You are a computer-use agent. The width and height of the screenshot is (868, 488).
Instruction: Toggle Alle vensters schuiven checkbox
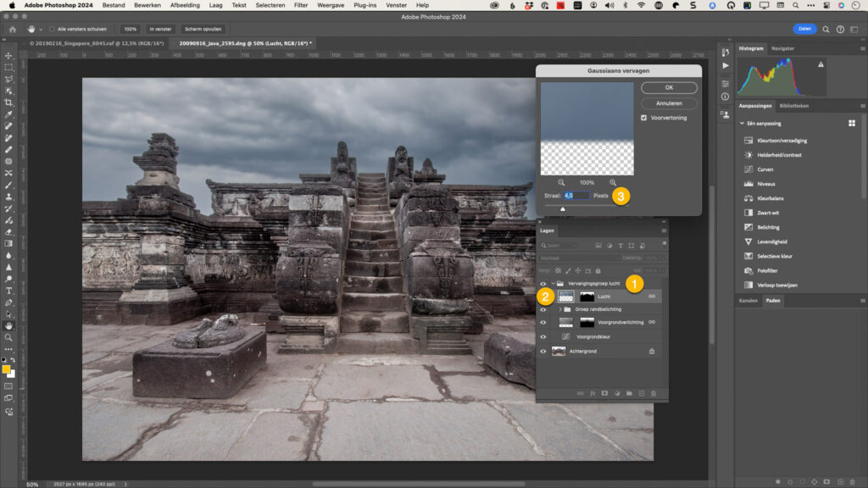52,30
